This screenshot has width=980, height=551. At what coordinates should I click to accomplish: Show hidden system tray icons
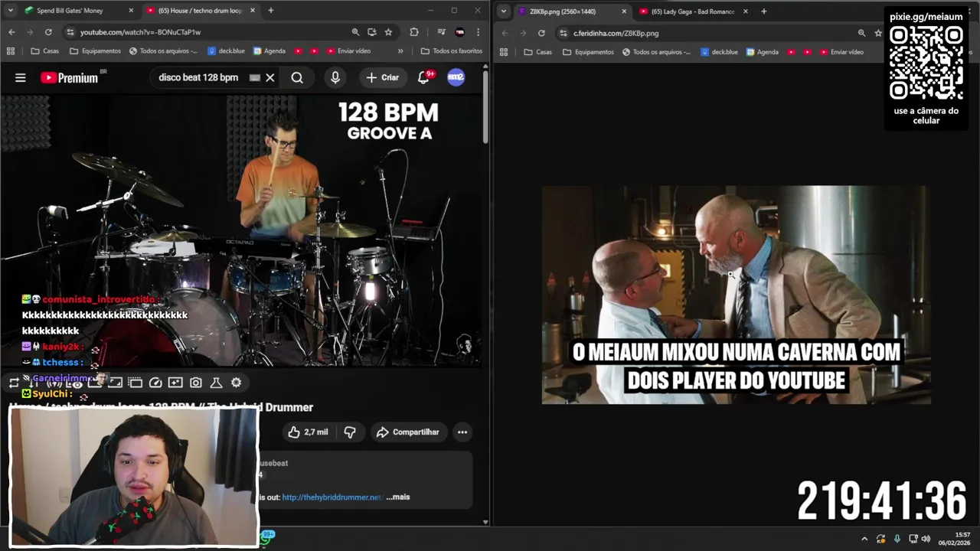point(864,539)
